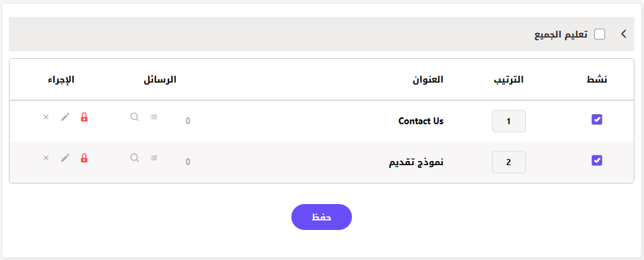Open the Contact Us form title
The image size is (644, 260).
click(x=421, y=121)
